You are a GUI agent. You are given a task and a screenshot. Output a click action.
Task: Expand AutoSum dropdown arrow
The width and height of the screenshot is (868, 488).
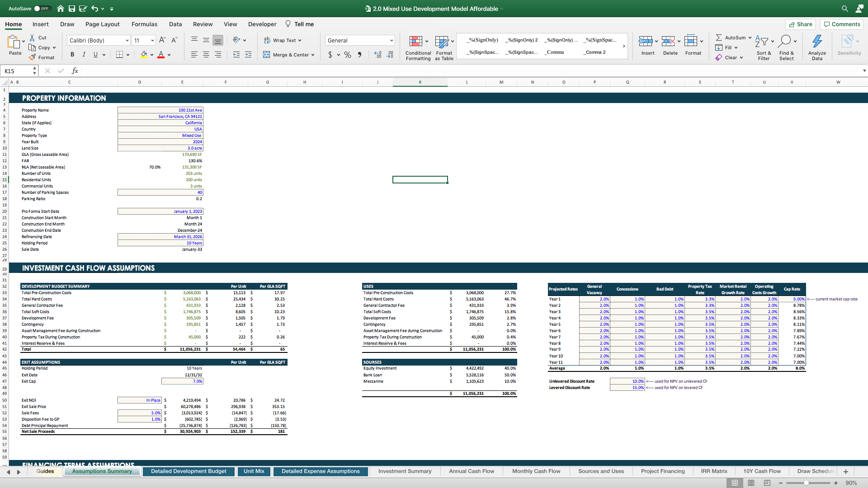[750, 38]
